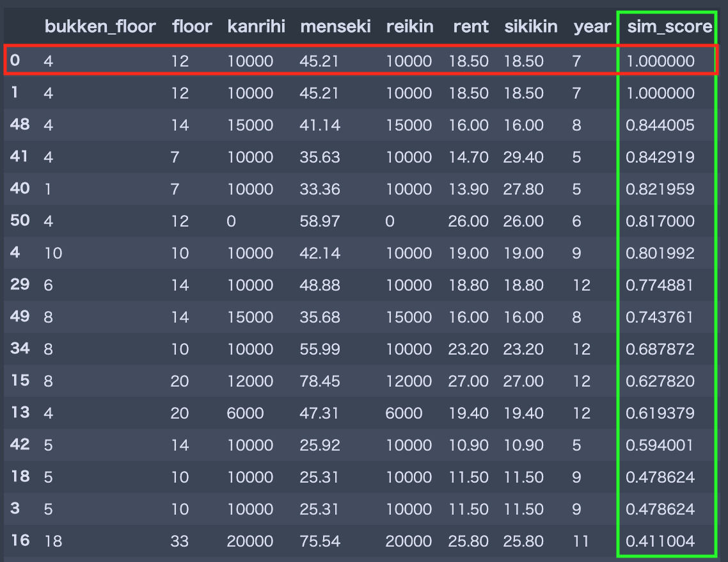This screenshot has width=728, height=562.
Task: Select the sim_score value 0.627820
Action: 660,381
